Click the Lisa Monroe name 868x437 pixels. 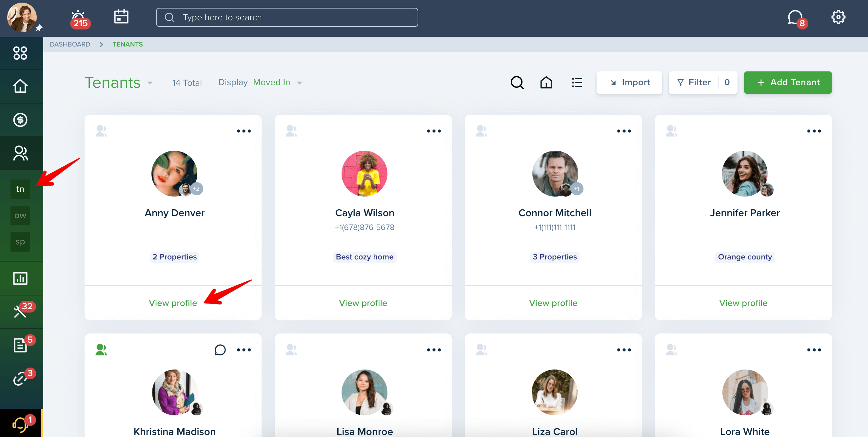(x=364, y=431)
